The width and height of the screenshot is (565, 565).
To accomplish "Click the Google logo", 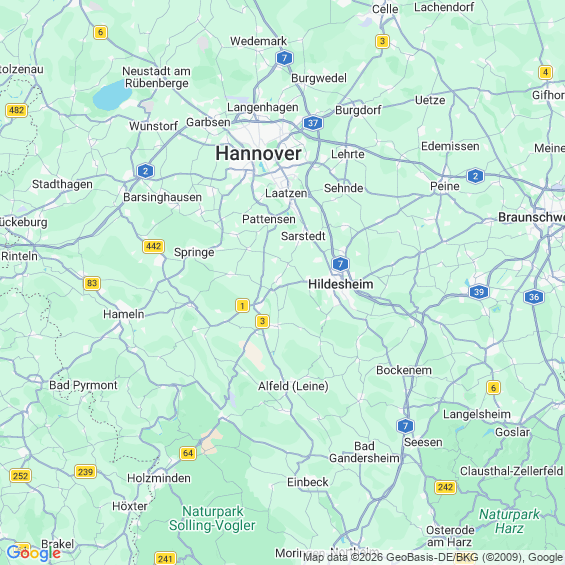I will [x=34, y=553].
